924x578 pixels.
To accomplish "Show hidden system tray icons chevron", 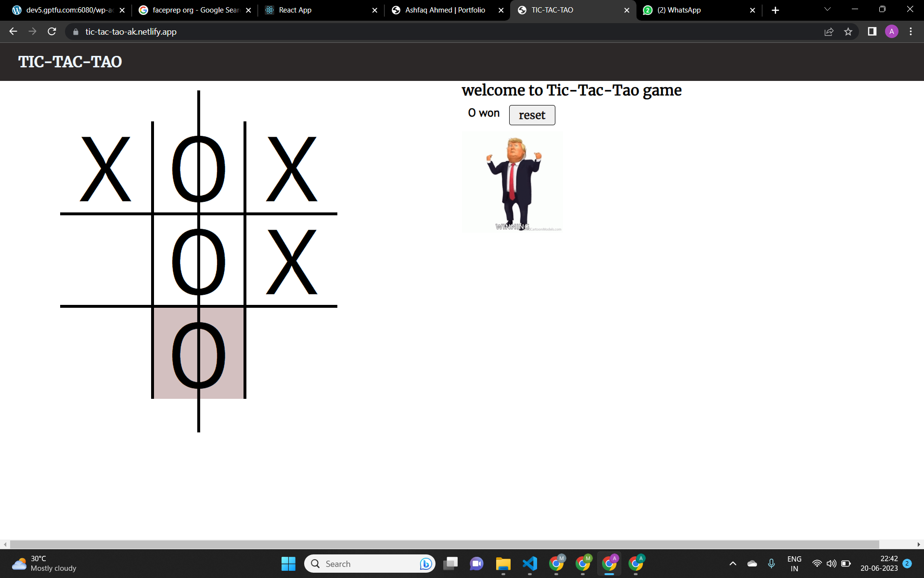I will click(x=732, y=564).
